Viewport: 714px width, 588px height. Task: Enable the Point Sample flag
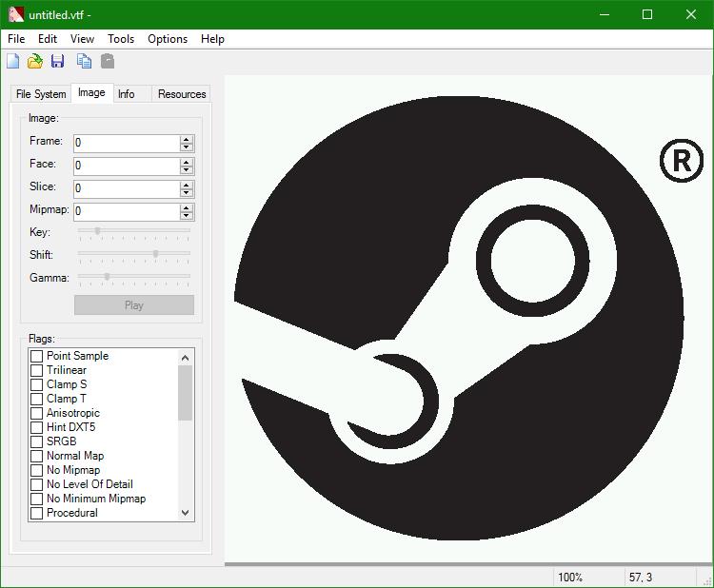pyautogui.click(x=36, y=356)
